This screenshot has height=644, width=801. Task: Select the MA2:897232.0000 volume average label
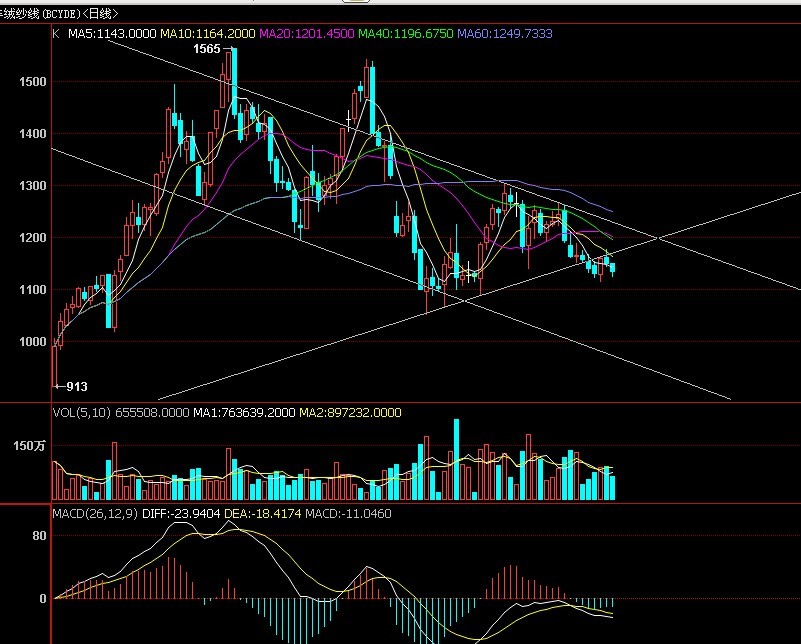tap(350, 413)
